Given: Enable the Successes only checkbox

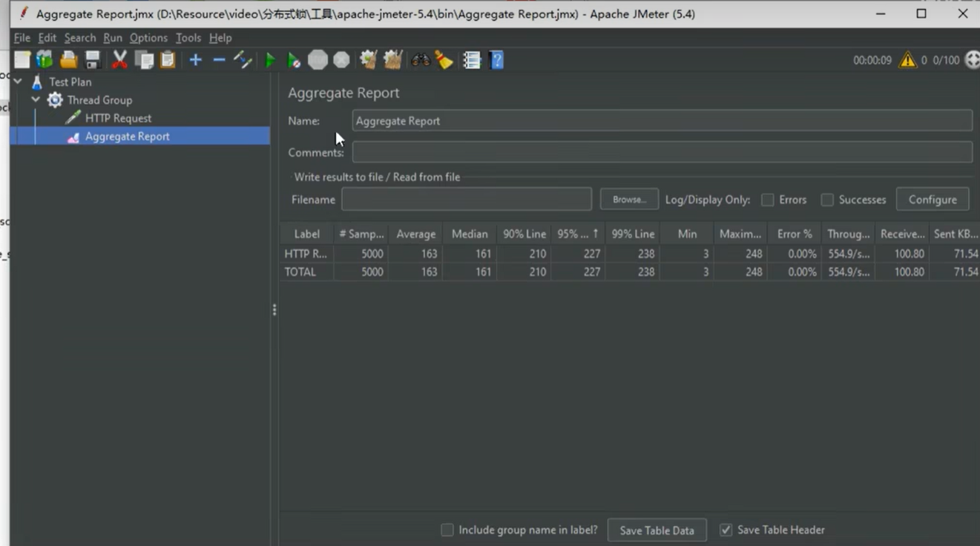Looking at the screenshot, I should click(827, 200).
